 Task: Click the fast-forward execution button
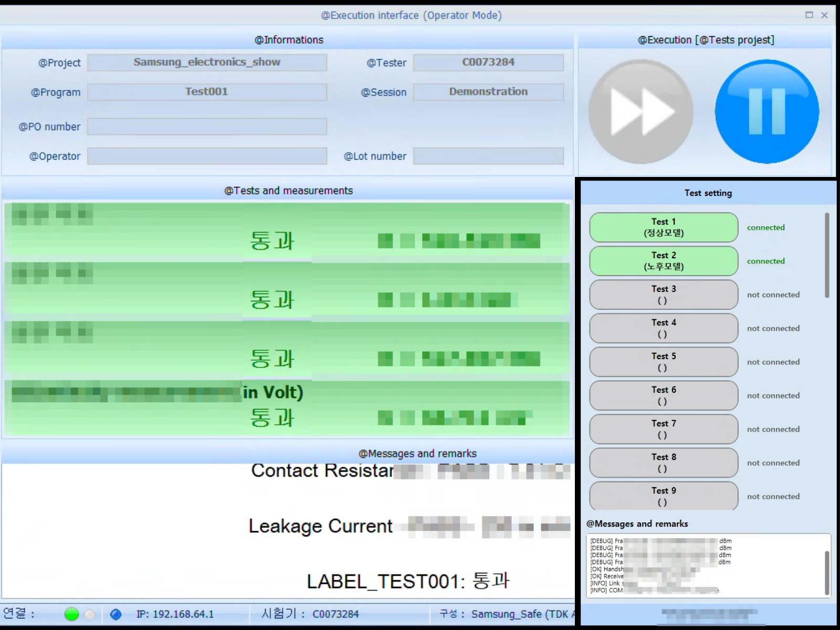640,111
